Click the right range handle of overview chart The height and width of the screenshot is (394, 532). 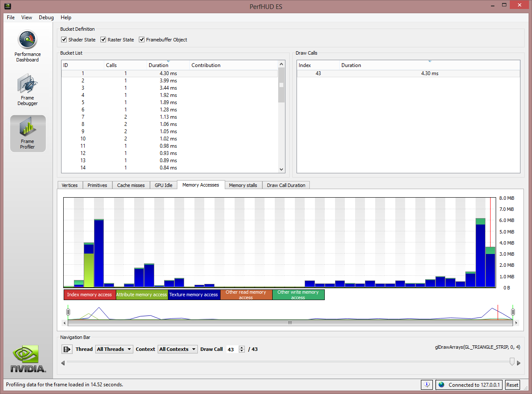pos(513,312)
